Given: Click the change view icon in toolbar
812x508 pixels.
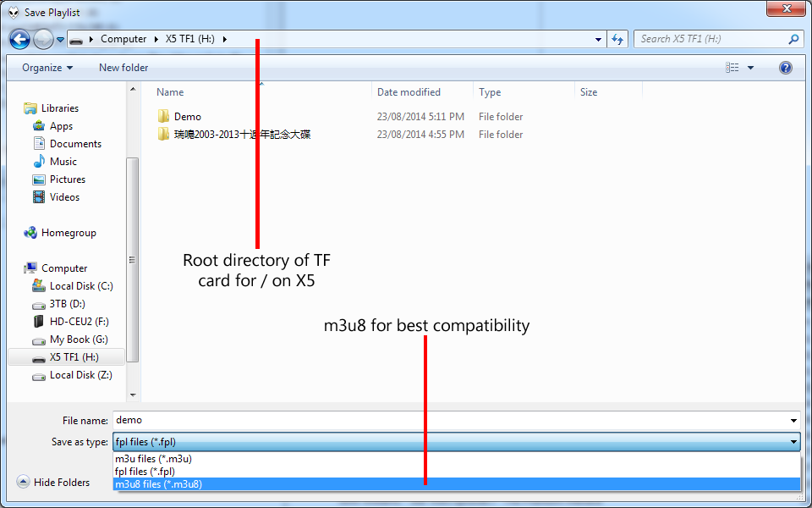Looking at the screenshot, I should (x=732, y=68).
